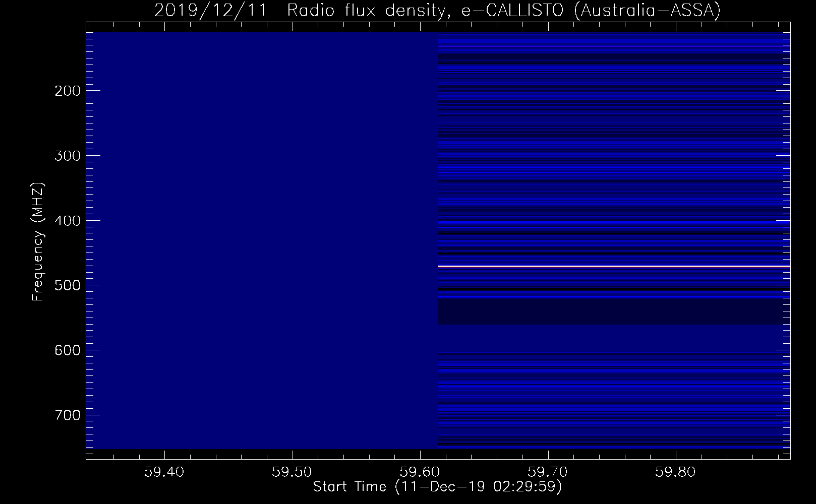Click the 300 frequency tick label
Image resolution: width=816 pixels, height=504 pixels.
point(67,156)
